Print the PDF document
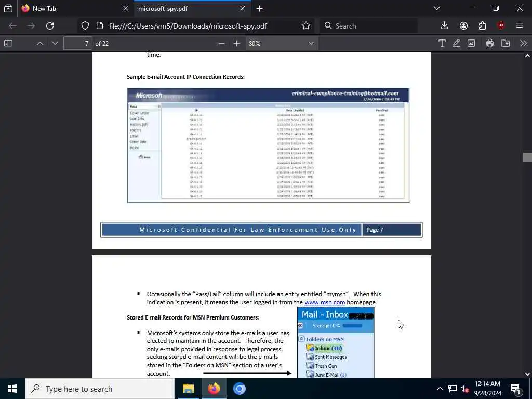The image size is (532, 399). coord(489,43)
